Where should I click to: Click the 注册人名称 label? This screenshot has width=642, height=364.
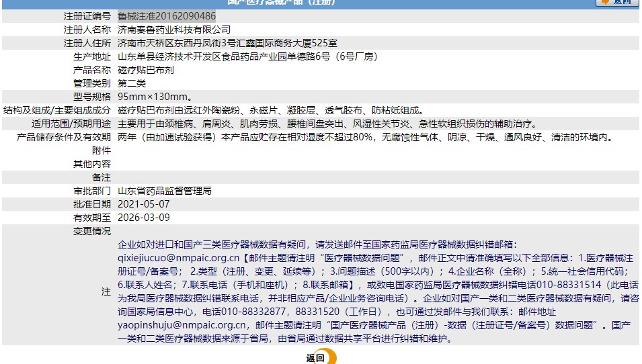[x=87, y=30]
